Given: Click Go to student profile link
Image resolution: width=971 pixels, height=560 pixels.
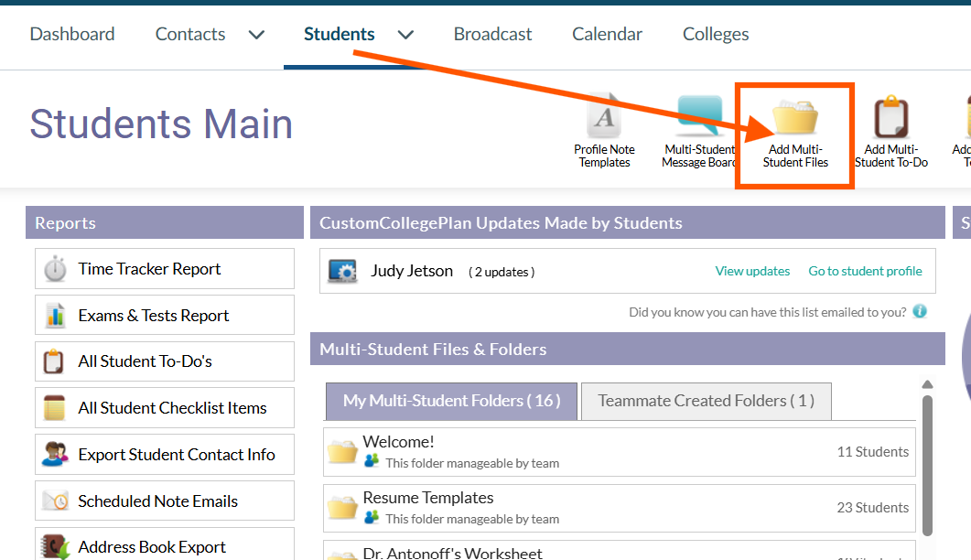Looking at the screenshot, I should click(865, 271).
